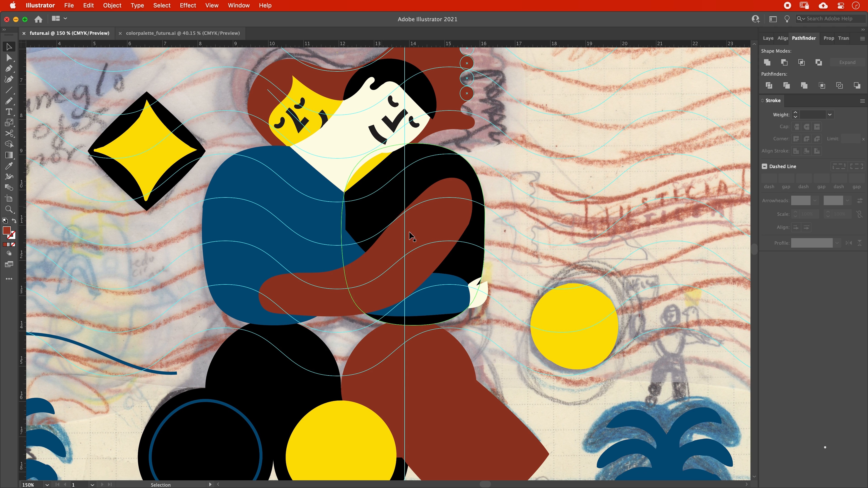Click the Divide pathfinder icon

point(769,86)
